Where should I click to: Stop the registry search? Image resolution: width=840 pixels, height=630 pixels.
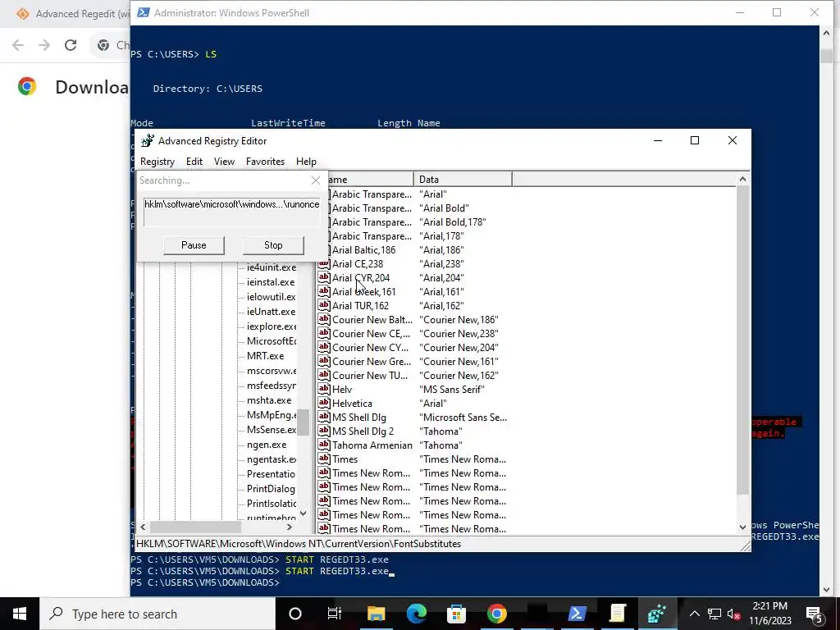coord(273,244)
